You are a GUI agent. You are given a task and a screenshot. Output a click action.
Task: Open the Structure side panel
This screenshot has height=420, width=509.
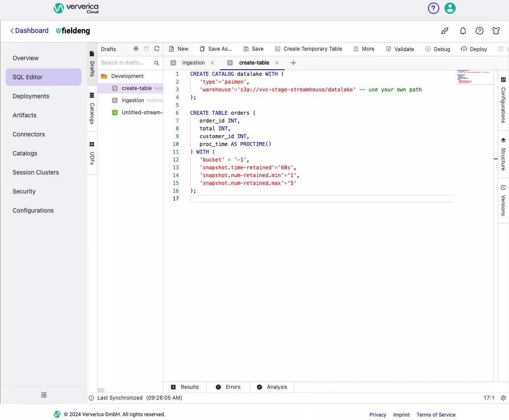point(503,154)
